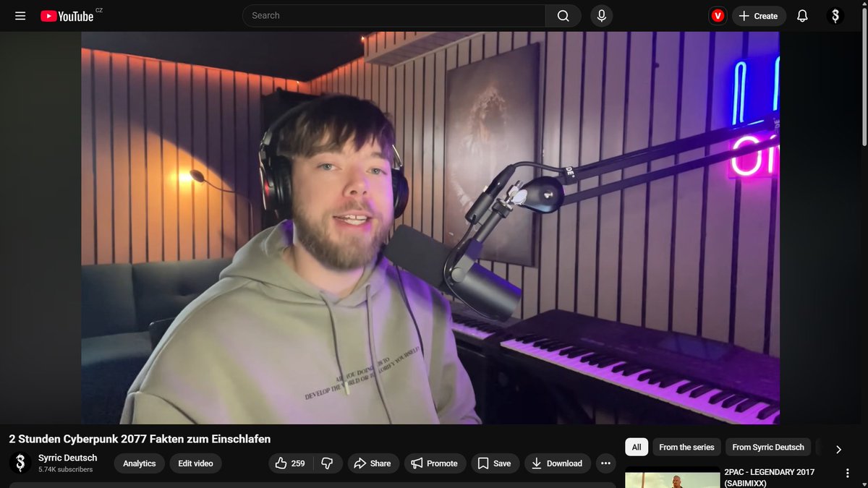
Task: Open the hamburger navigation menu
Action: coord(20,15)
